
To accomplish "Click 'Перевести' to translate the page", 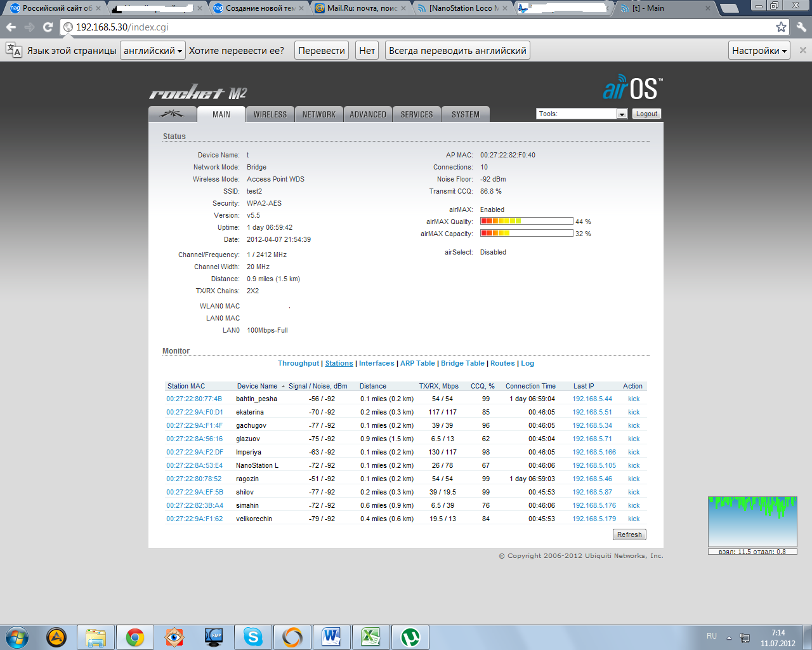I will point(322,51).
